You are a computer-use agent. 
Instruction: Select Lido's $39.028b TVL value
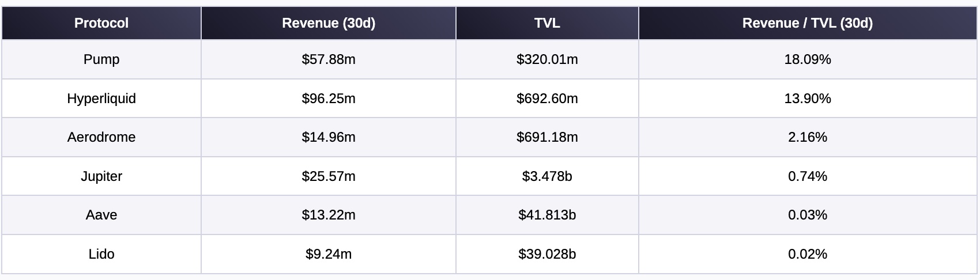(547, 254)
